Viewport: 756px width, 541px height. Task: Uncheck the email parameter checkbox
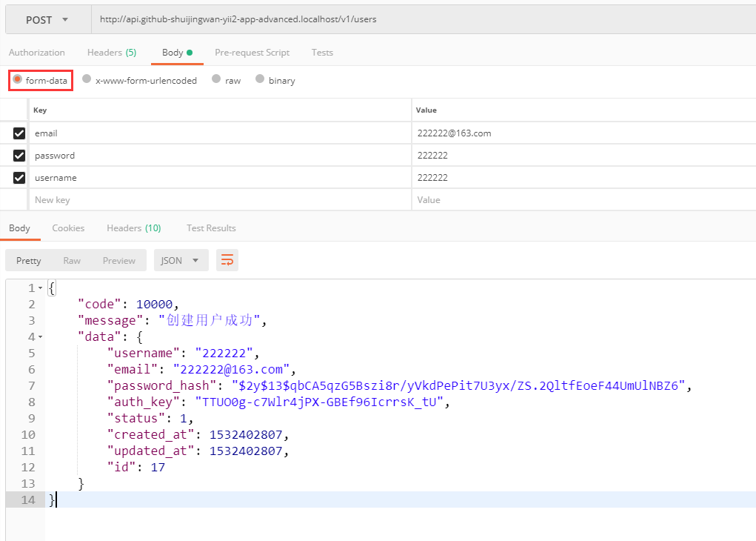click(19, 133)
